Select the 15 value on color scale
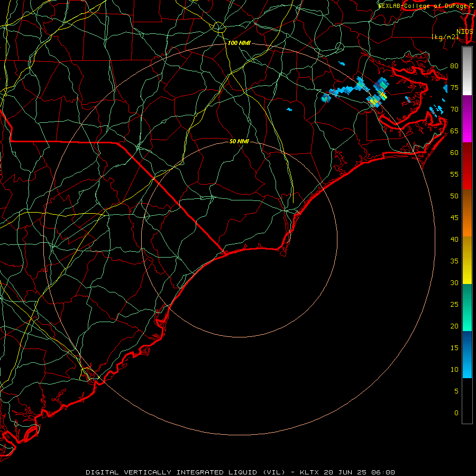476x476 pixels. point(454,348)
